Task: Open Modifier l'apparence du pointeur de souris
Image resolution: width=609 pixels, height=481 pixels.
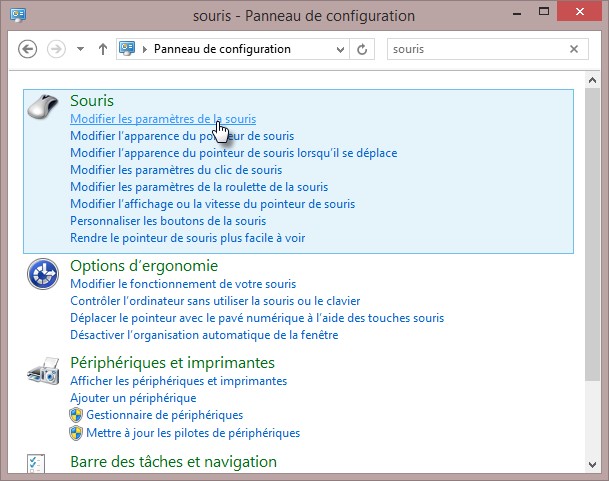Action: [182, 136]
